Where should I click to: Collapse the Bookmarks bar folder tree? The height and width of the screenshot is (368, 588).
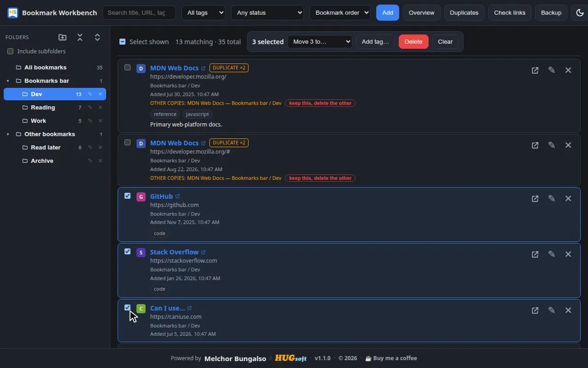pos(8,81)
